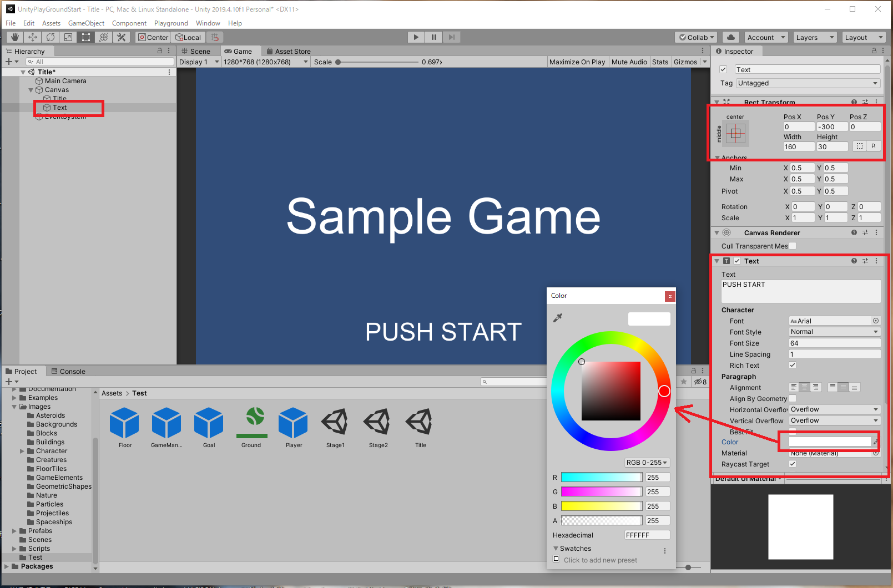Collapse the Canvas hierarchy item

click(x=31, y=90)
